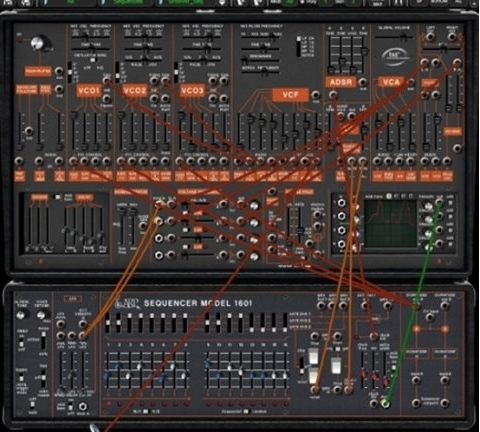Click the leftmost LFO slider on sequencer
Viewport: 480px width, 432px height.
pyautogui.click(x=62, y=371)
